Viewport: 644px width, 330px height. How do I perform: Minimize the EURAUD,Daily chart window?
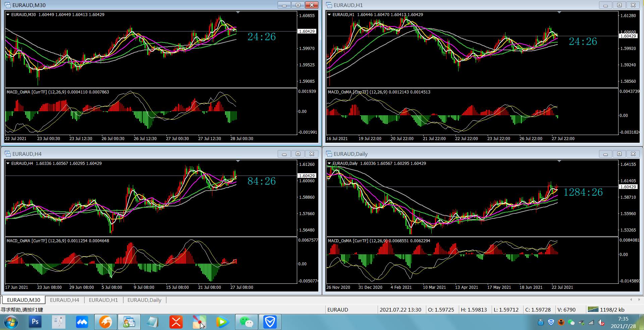605,154
